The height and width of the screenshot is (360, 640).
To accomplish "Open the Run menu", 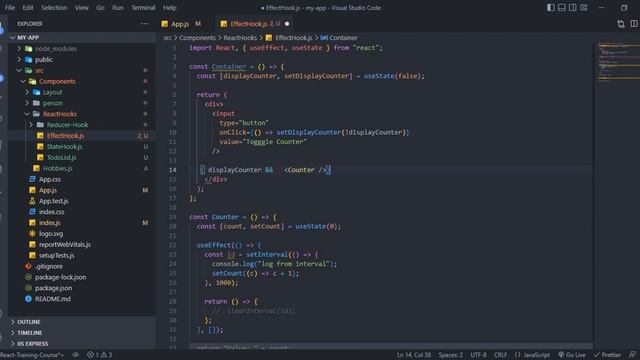I will point(118,7).
